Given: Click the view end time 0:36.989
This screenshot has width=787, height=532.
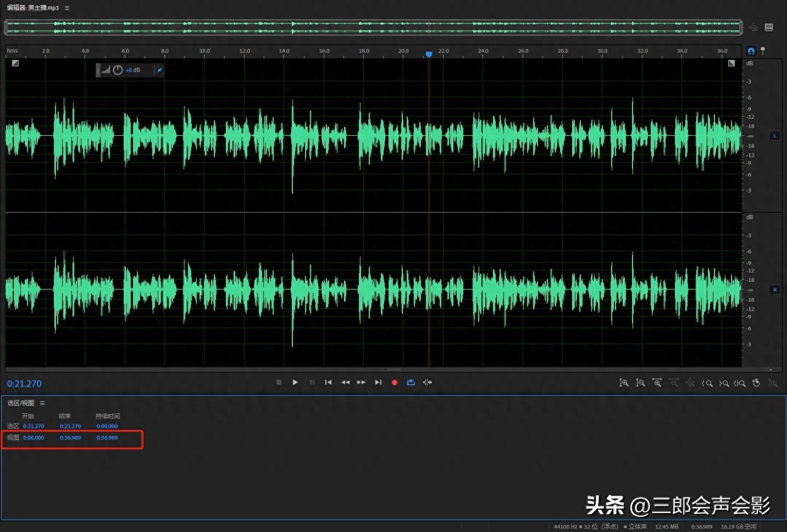Looking at the screenshot, I should (x=70, y=438).
